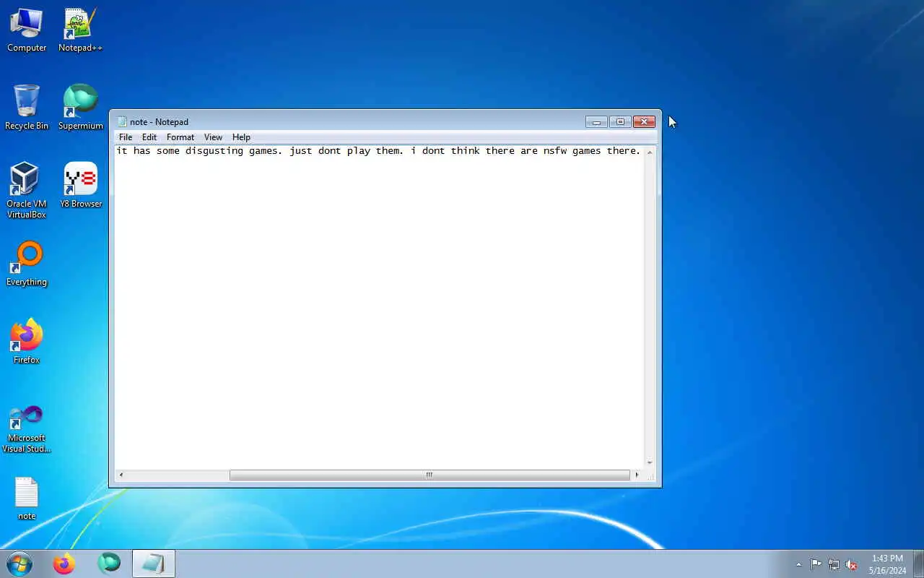924x578 pixels.
Task: Show hidden system tray icons
Action: [x=798, y=564]
